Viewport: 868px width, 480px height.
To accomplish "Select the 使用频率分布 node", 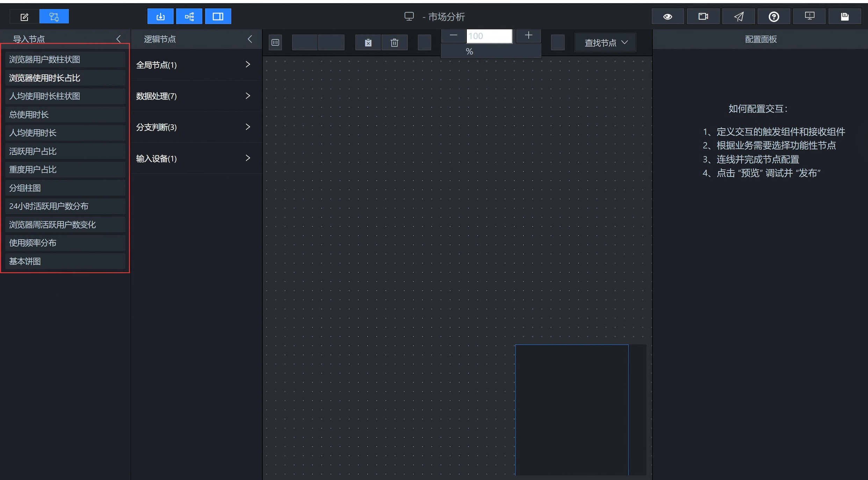I will click(65, 243).
